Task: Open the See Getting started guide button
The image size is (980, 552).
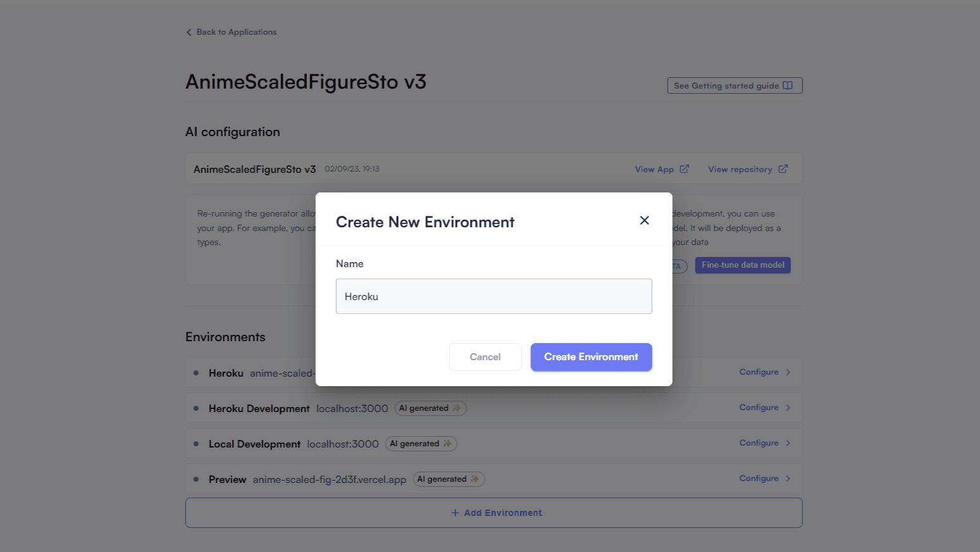Action: 735,85
